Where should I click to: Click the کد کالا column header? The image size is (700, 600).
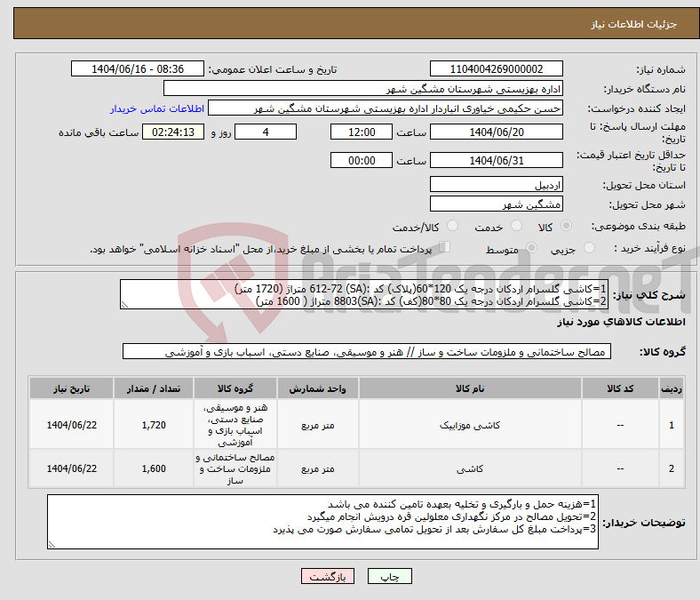(x=621, y=388)
